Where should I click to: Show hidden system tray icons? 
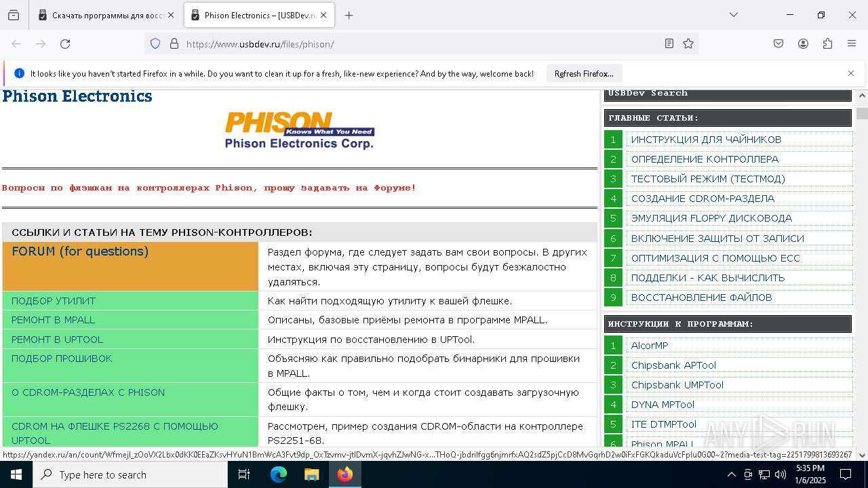pos(731,474)
